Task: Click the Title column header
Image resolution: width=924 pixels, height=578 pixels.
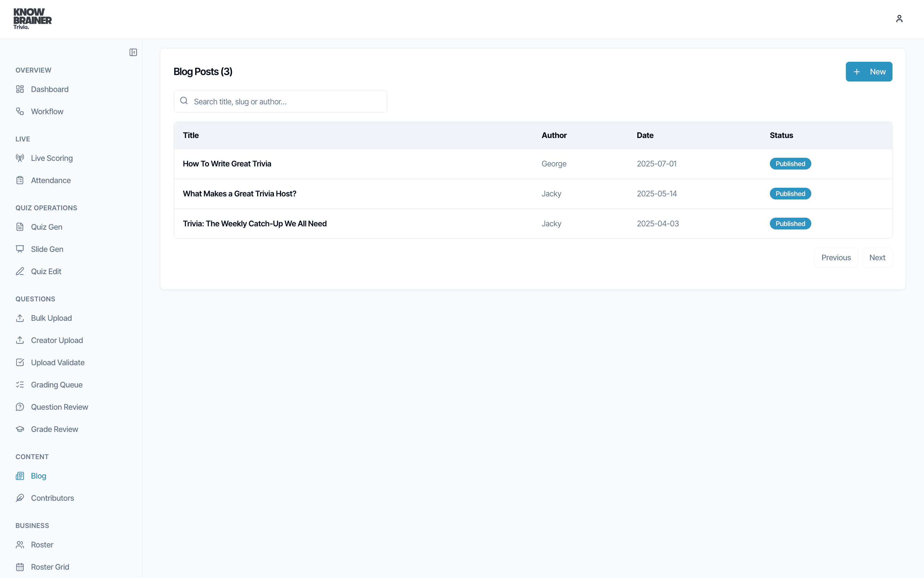Action: 191,135
